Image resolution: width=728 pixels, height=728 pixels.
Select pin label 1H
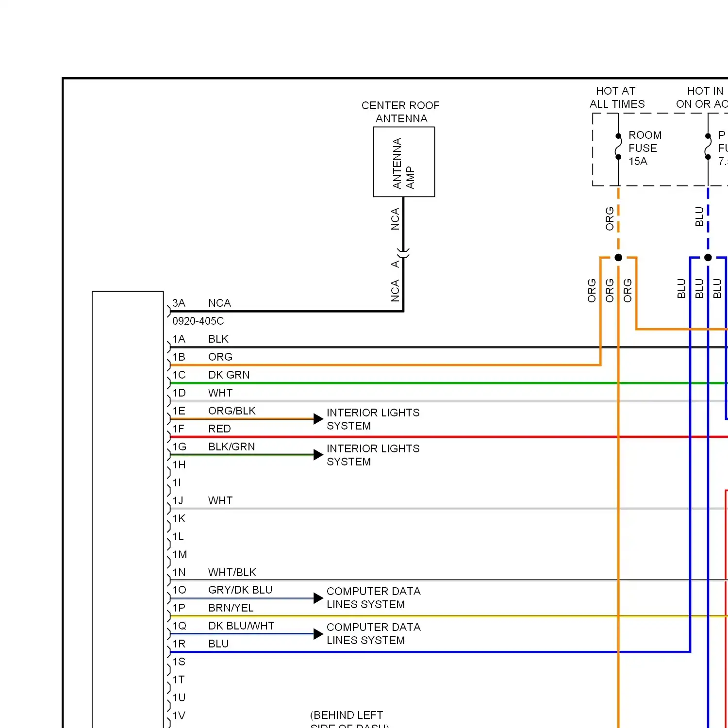tap(179, 465)
